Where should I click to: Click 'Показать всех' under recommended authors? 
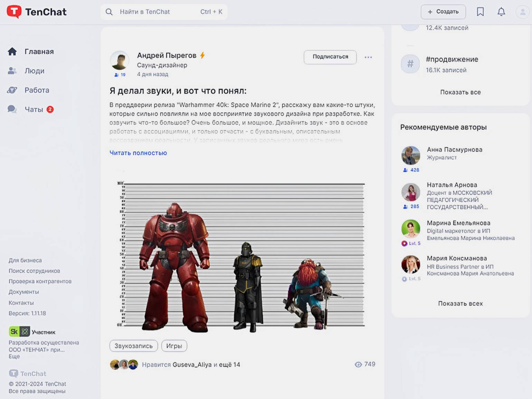[x=460, y=304]
